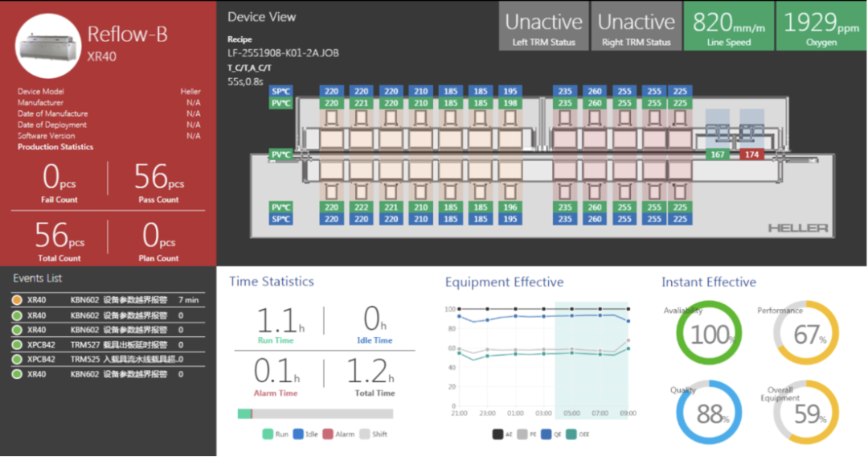Click the Plan Count 0 pcs value
Image resolution: width=868 pixels, height=457 pixels.
[x=159, y=236]
